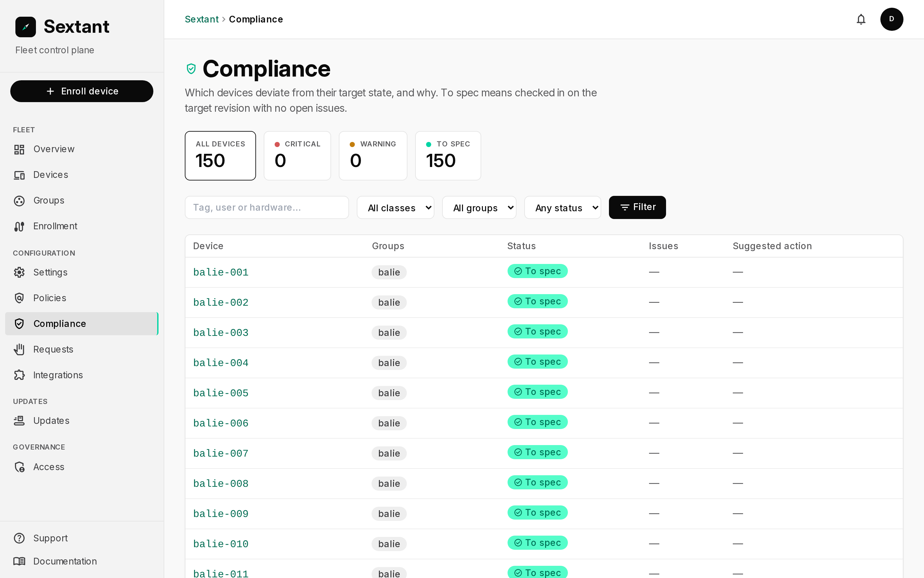Open the user avatar D menu

[x=892, y=19]
